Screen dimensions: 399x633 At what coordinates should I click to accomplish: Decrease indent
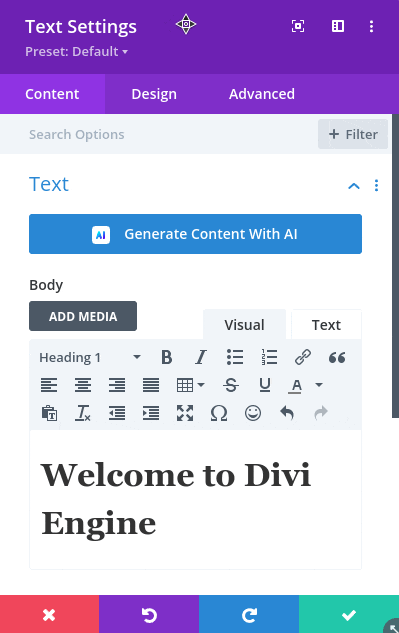click(x=117, y=413)
